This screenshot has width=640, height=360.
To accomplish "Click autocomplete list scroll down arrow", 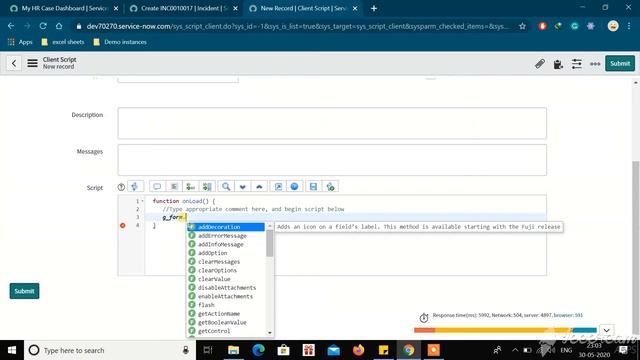I will (x=269, y=333).
